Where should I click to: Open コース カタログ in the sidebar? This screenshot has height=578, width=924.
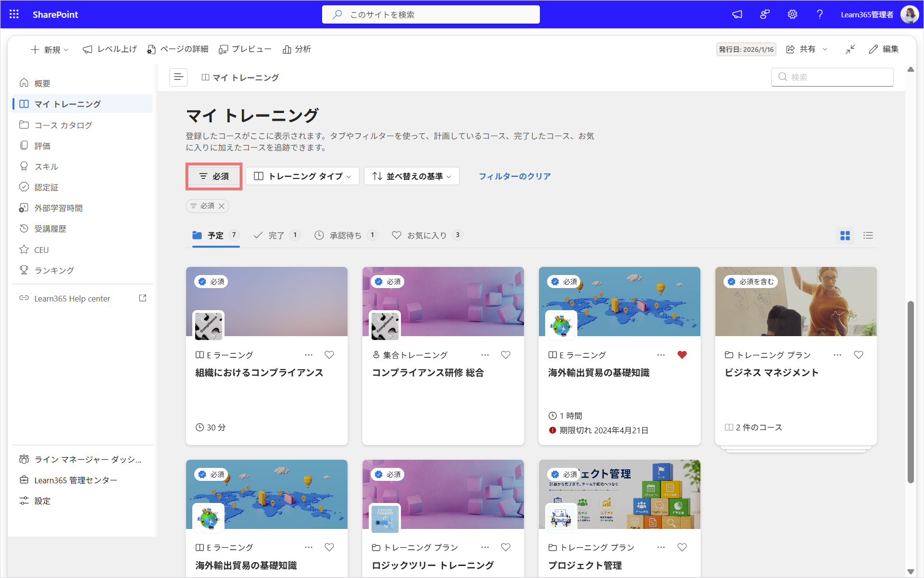point(83,125)
